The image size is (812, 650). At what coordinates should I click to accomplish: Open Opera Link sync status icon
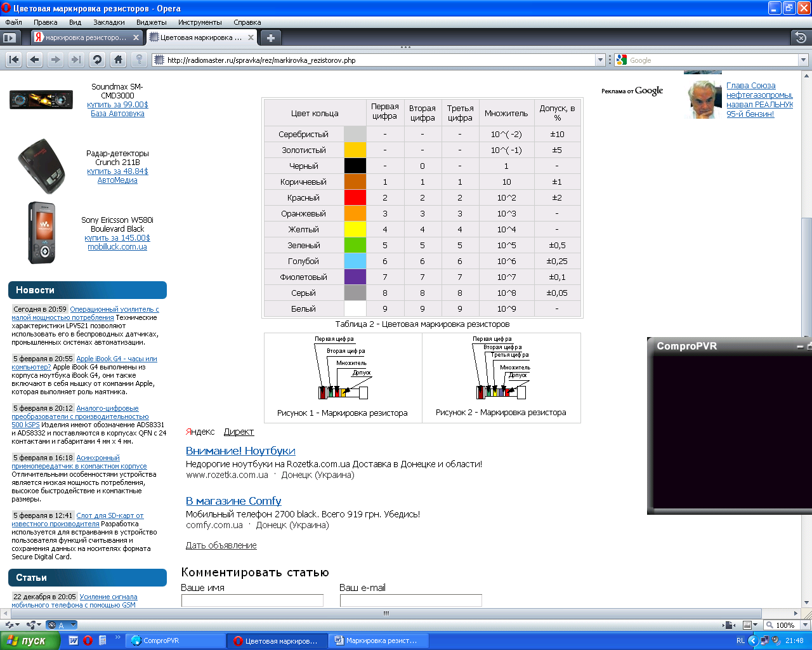click(10, 625)
